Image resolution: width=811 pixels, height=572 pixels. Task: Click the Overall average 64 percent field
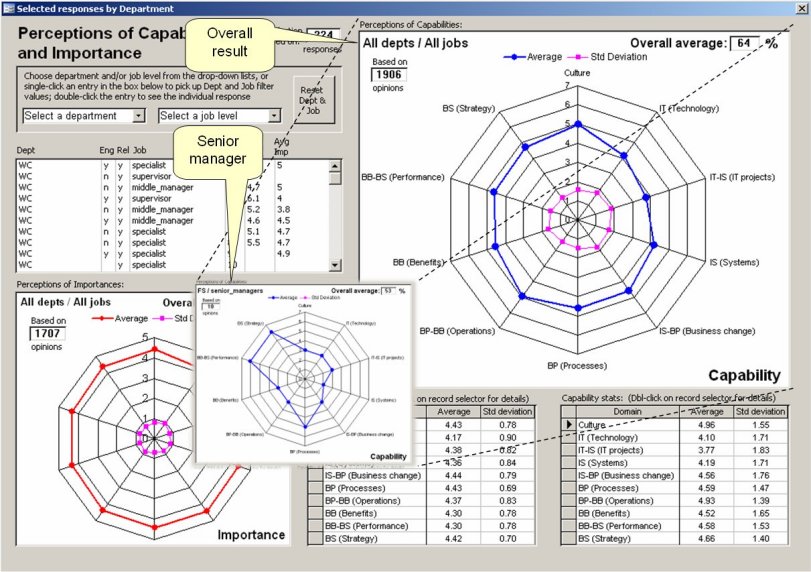tap(746, 44)
